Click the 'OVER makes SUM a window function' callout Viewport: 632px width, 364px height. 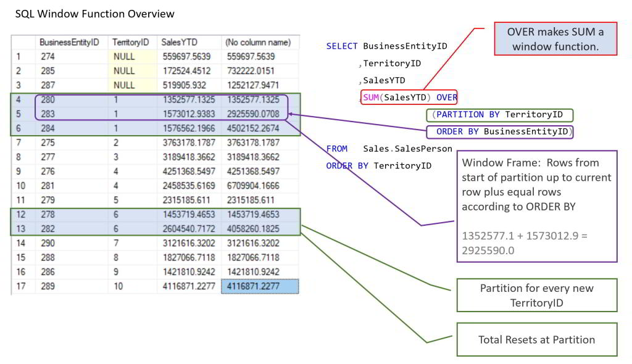pyautogui.click(x=555, y=39)
